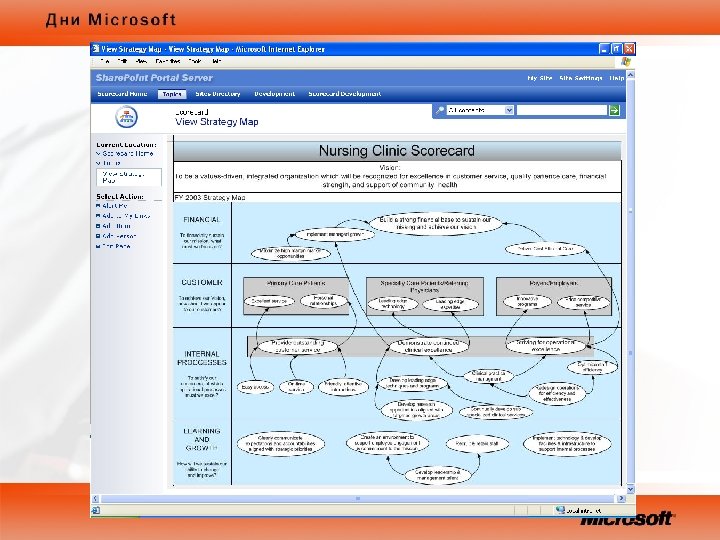
Task: Open the SharePoint Help link
Action: pyautogui.click(x=616, y=78)
